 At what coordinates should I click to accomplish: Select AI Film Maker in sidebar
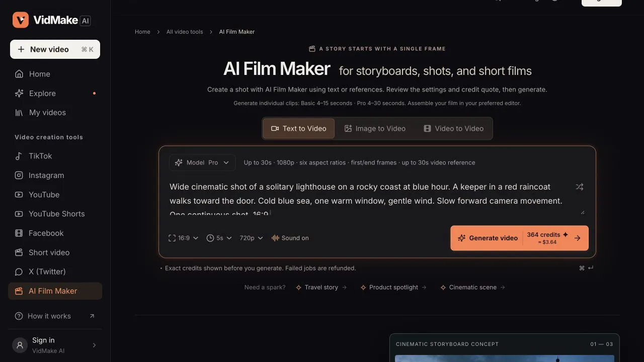[x=55, y=291]
